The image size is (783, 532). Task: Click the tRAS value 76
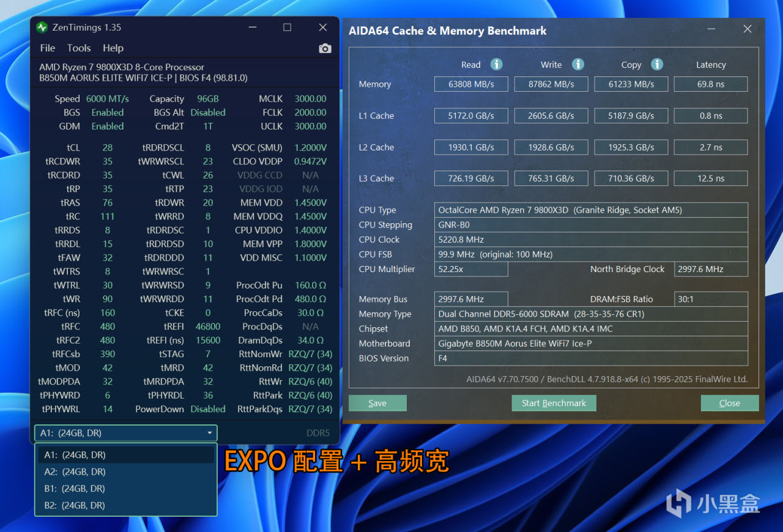pos(108,202)
